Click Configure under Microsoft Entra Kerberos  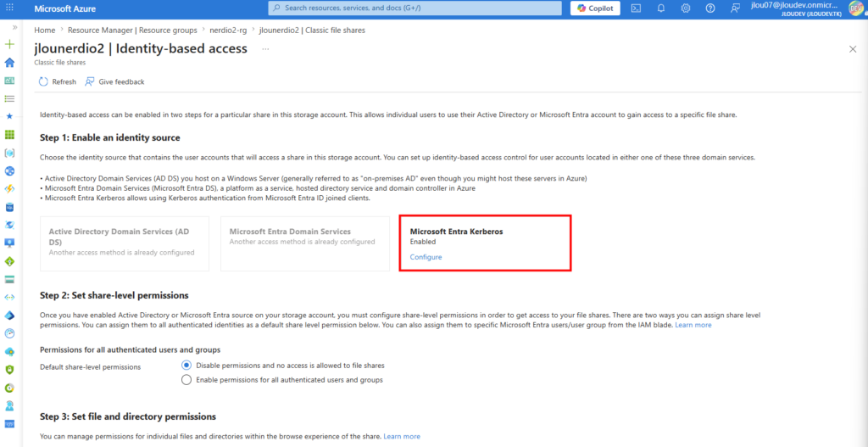(x=426, y=257)
